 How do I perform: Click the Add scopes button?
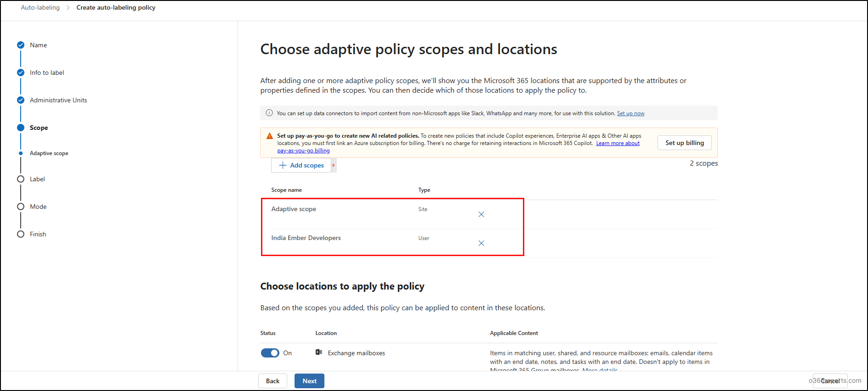[301, 165]
